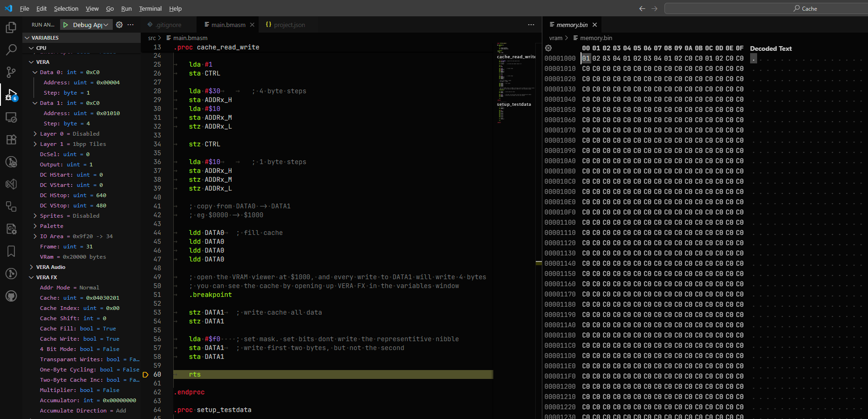Click the VS Code logo icon

tap(8, 8)
